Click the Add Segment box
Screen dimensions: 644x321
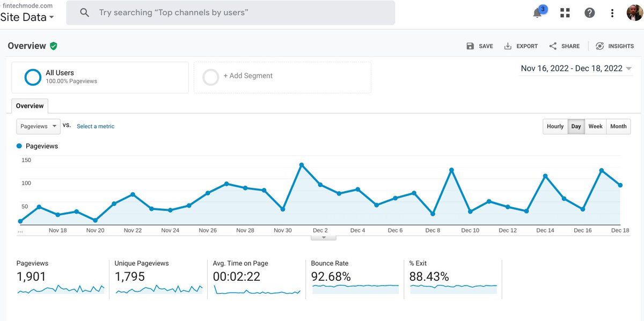[282, 77]
